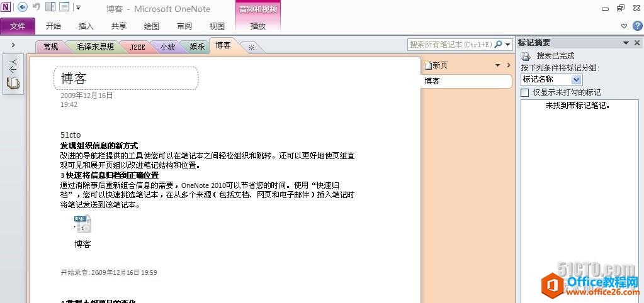The image size is (644, 303).
Task: Click the heading 3 快速将信息归档到正确位置
Action: (x=110, y=175)
